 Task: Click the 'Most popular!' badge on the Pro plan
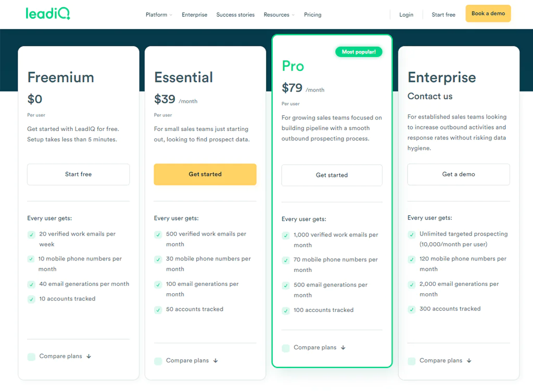[359, 51]
